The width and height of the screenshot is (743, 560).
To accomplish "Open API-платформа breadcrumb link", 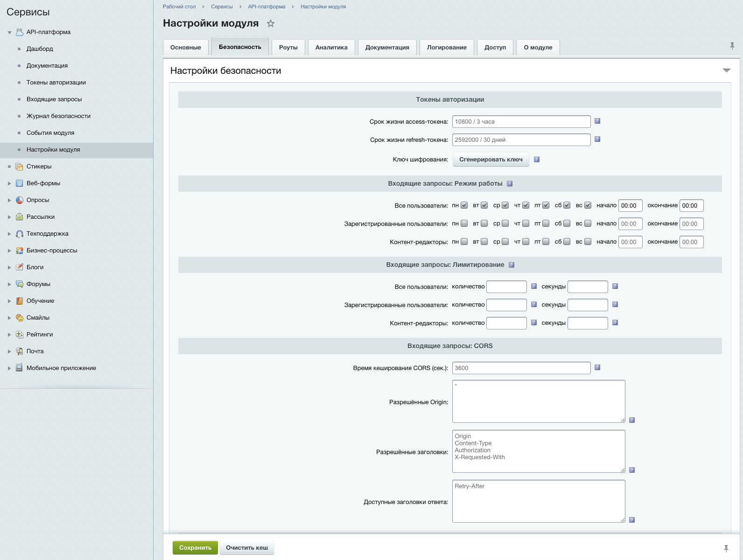I will pos(266,7).
